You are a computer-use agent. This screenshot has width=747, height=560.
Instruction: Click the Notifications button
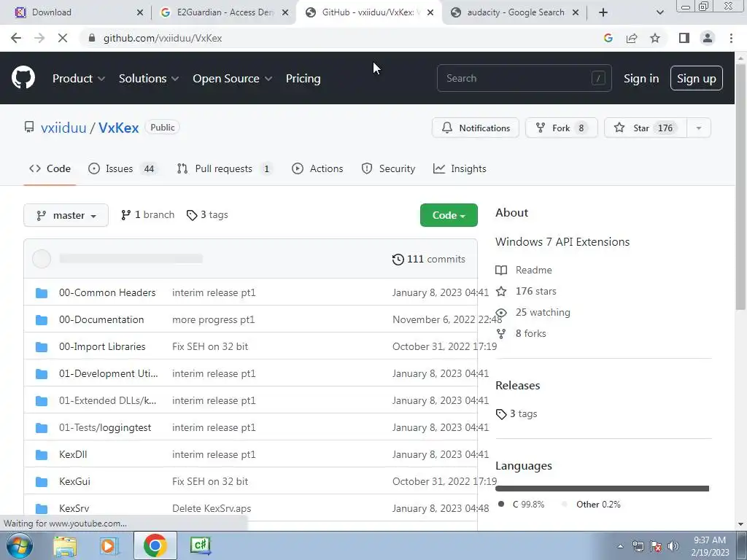476,128
